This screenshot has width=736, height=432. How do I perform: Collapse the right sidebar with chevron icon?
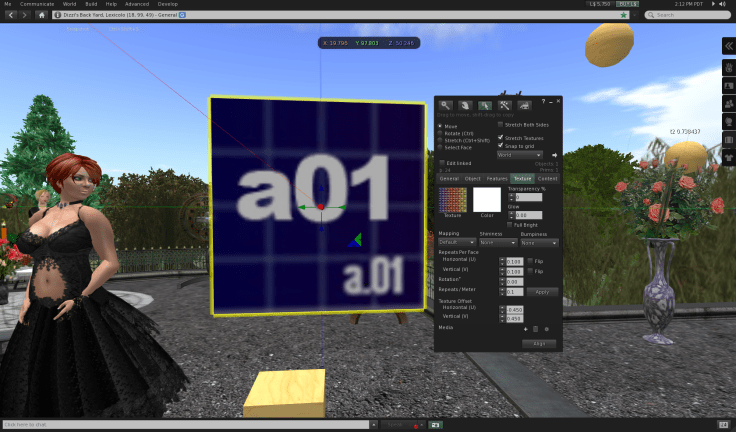pos(728,46)
